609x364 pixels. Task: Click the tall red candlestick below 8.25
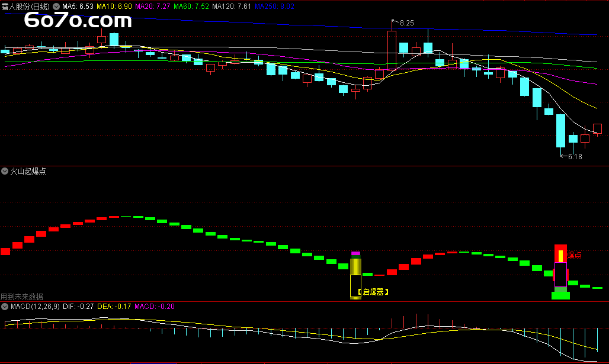392,50
